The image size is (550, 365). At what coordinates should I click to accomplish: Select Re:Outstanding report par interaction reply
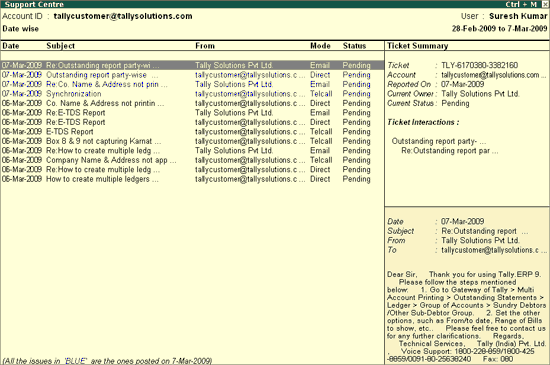click(450, 151)
